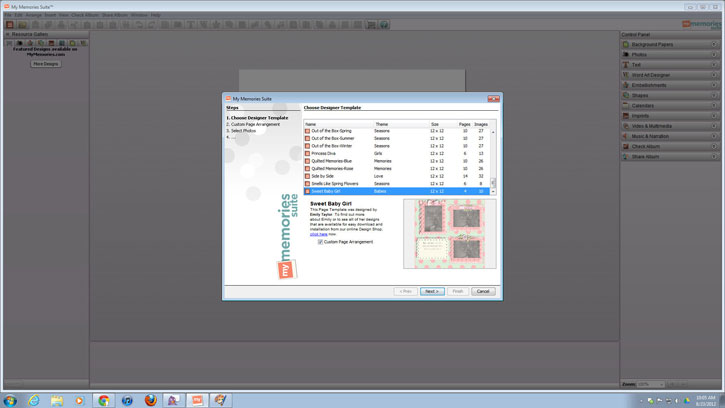The image size is (725, 408).
Task: Click the template list scroll-down arrow
Action: tap(493, 192)
